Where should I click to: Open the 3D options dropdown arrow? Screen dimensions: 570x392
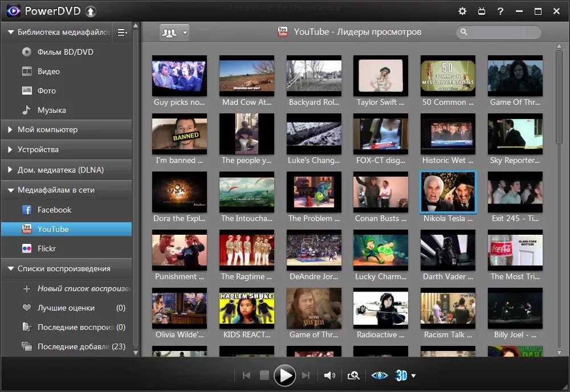pyautogui.click(x=413, y=376)
